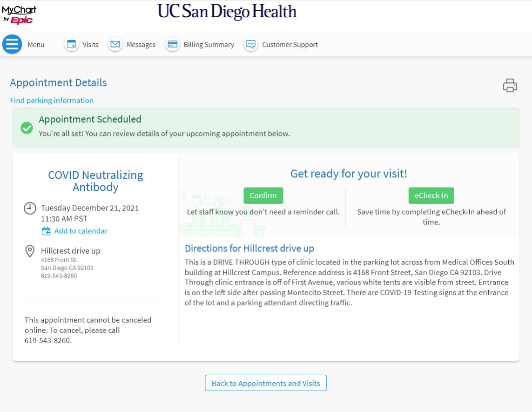The image size is (532, 412).
Task: Click the reminder call note under Confirm
Action: pyautogui.click(x=263, y=212)
